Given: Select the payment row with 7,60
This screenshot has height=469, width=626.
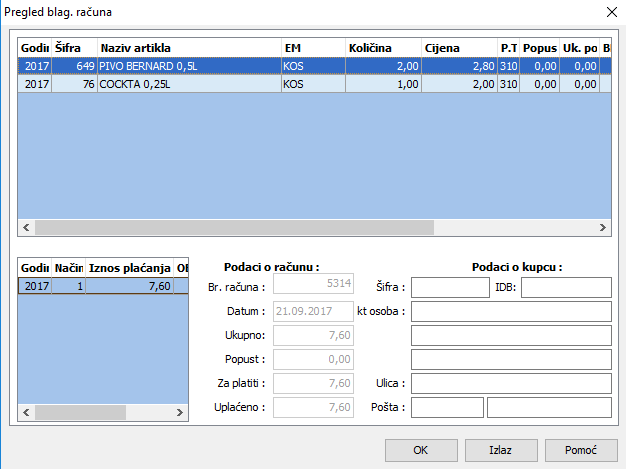Looking at the screenshot, I should click(102, 286).
